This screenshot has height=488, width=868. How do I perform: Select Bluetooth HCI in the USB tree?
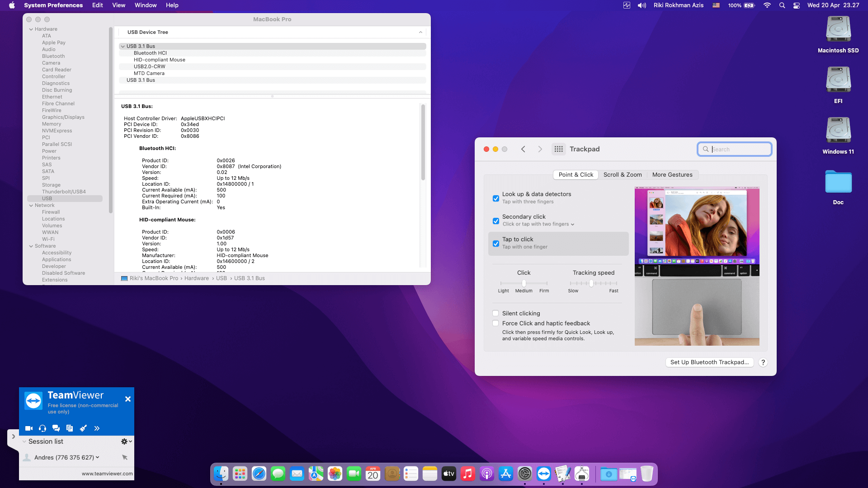[x=150, y=53]
